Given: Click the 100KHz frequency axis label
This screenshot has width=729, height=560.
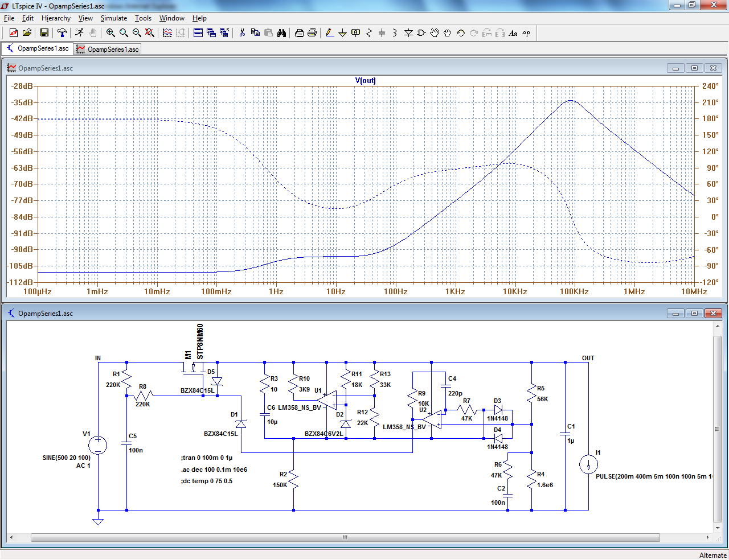Looking at the screenshot, I should [574, 291].
